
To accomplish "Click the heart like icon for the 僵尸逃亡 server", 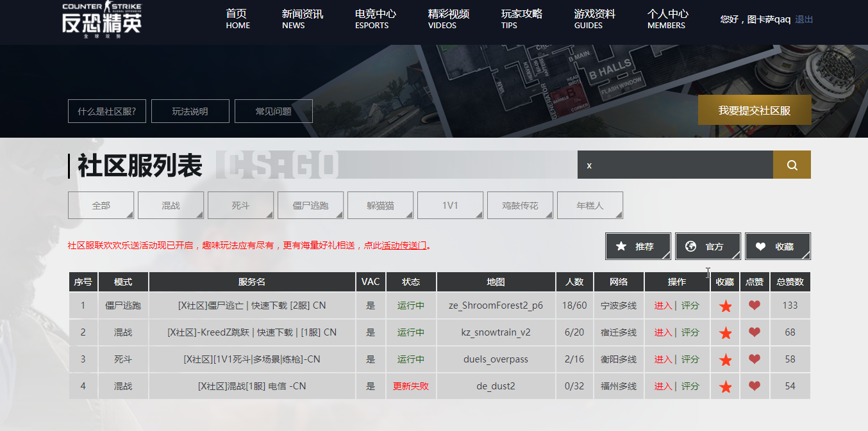I will pos(755,305).
